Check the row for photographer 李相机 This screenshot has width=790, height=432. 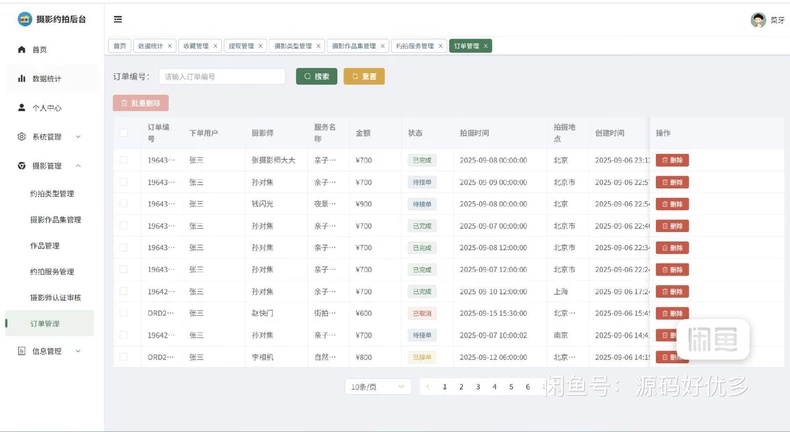coord(123,357)
